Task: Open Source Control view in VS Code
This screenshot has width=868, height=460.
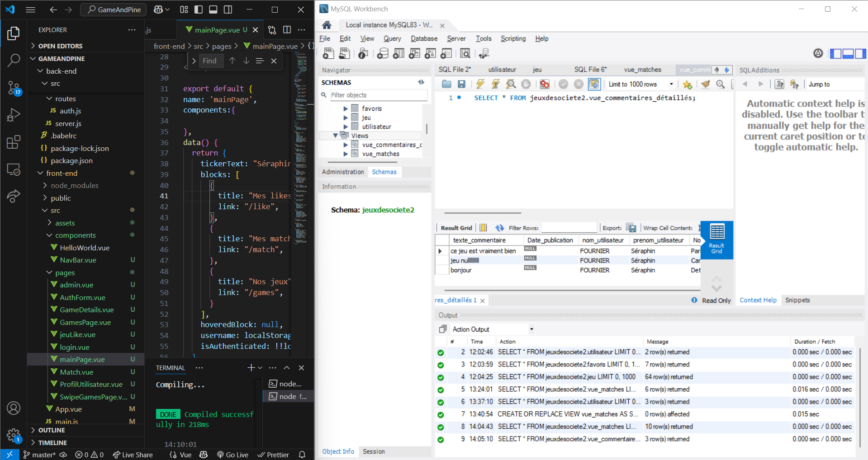Action: click(14, 87)
